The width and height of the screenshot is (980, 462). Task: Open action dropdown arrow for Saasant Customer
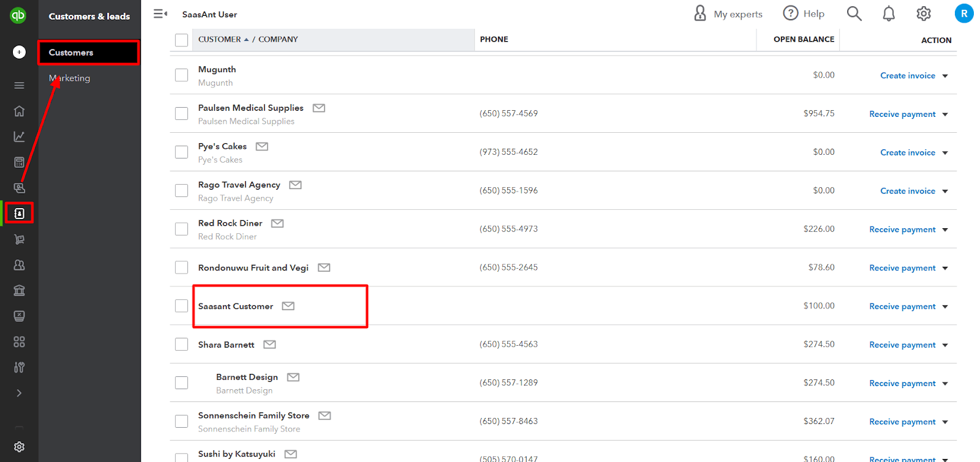(945, 307)
